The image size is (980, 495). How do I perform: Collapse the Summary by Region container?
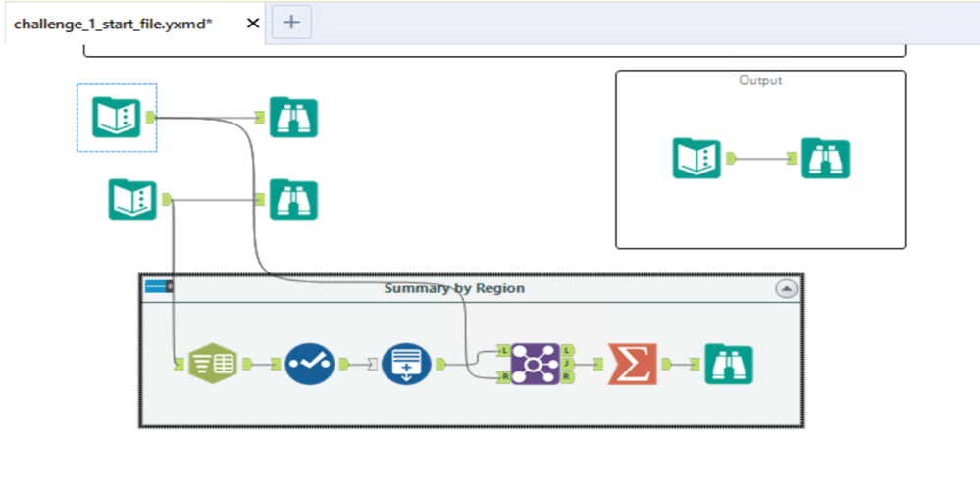tap(786, 289)
